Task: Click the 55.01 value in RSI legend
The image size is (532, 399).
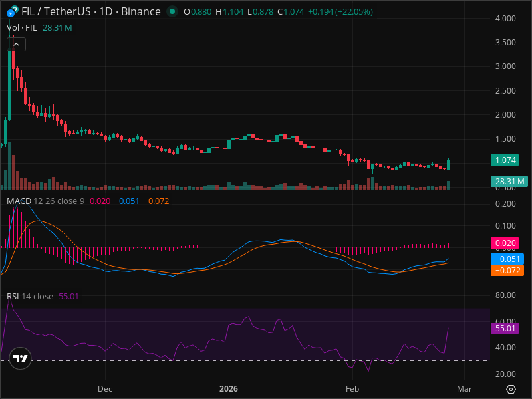Action: point(68,296)
